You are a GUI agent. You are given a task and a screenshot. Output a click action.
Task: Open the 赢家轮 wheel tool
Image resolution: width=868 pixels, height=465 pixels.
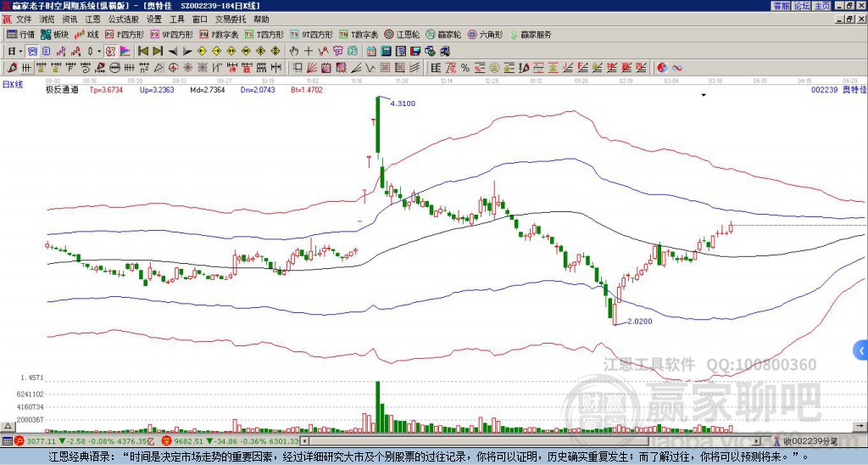click(443, 34)
